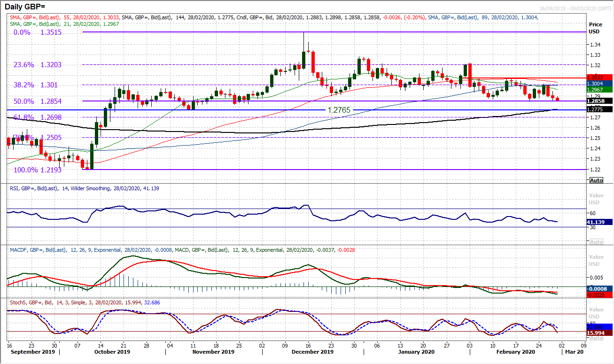Toggle Auto scaling on the StochS panel
The height and width of the screenshot is (364, 614).
coord(596,339)
